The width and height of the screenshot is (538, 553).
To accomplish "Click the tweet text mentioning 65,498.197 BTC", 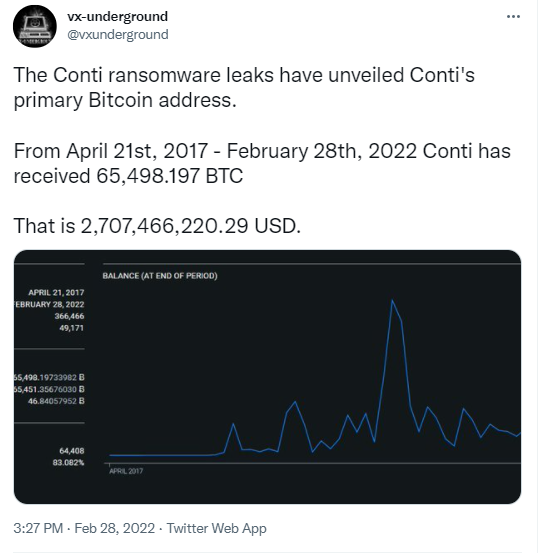I will pyautogui.click(x=128, y=176).
